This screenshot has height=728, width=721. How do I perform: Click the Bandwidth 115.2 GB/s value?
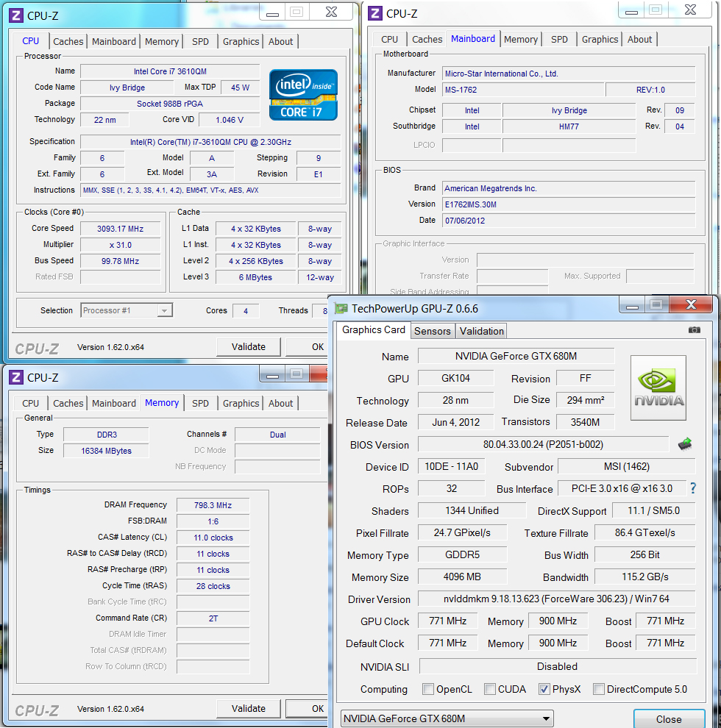click(644, 577)
